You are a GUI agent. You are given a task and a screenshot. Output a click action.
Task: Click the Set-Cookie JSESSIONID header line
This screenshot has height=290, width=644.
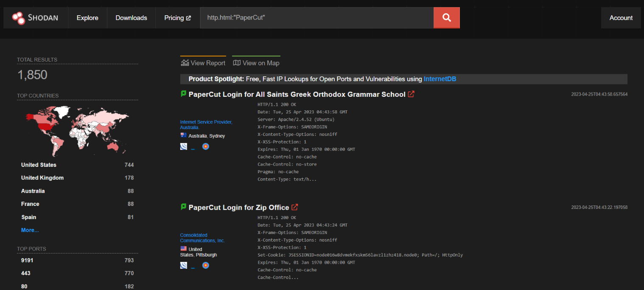point(360,255)
